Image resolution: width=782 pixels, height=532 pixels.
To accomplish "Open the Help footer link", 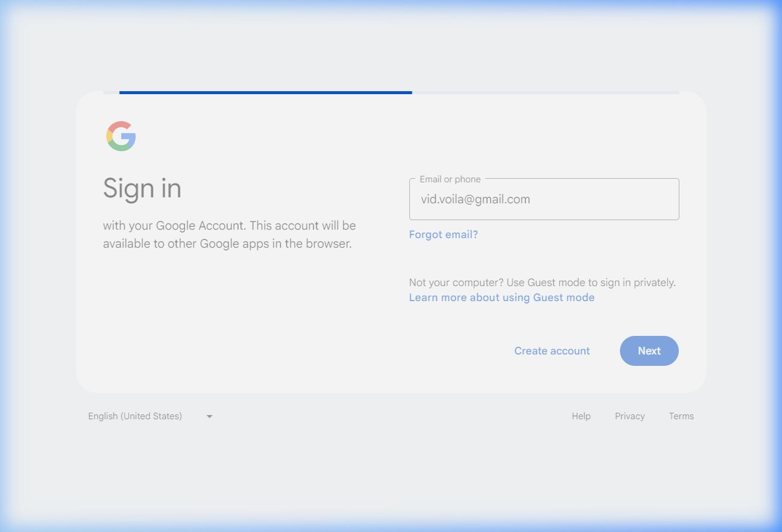I will coord(580,416).
